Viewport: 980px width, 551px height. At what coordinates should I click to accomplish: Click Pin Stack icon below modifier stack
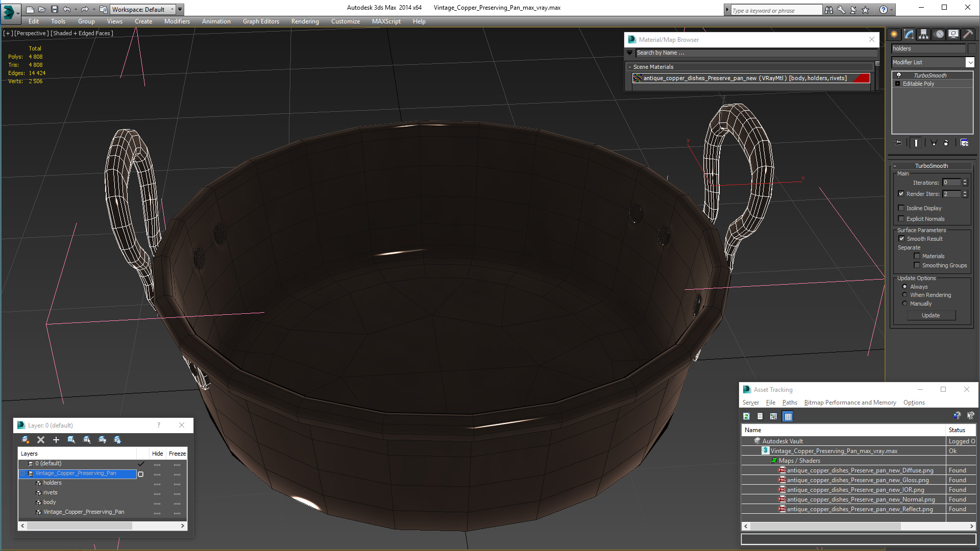(898, 143)
